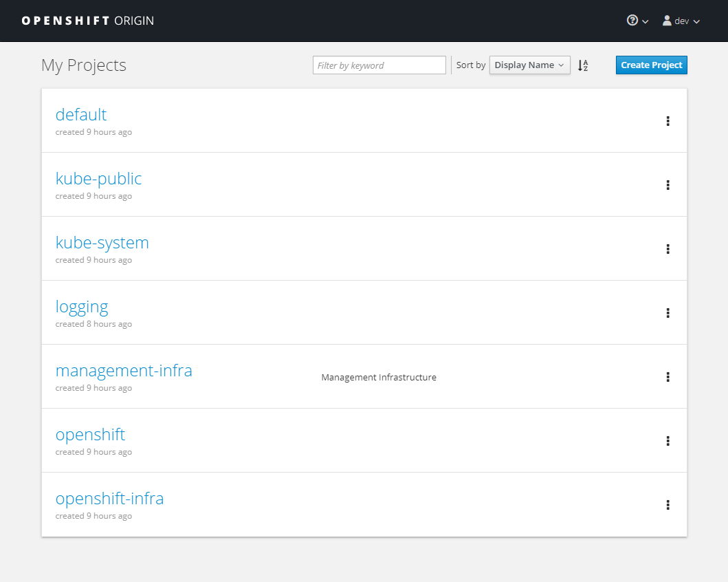This screenshot has width=728, height=582.
Task: Open the logging project link
Action: tap(82, 307)
